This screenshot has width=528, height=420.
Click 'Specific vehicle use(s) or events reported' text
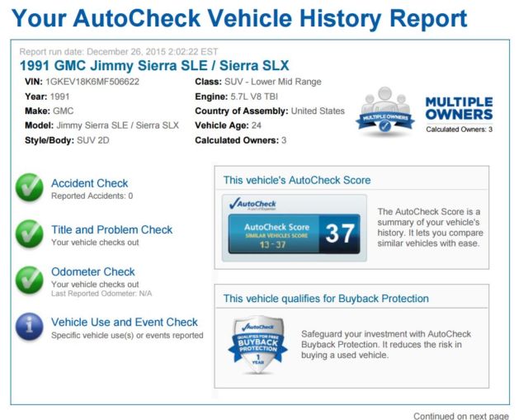[127, 336]
